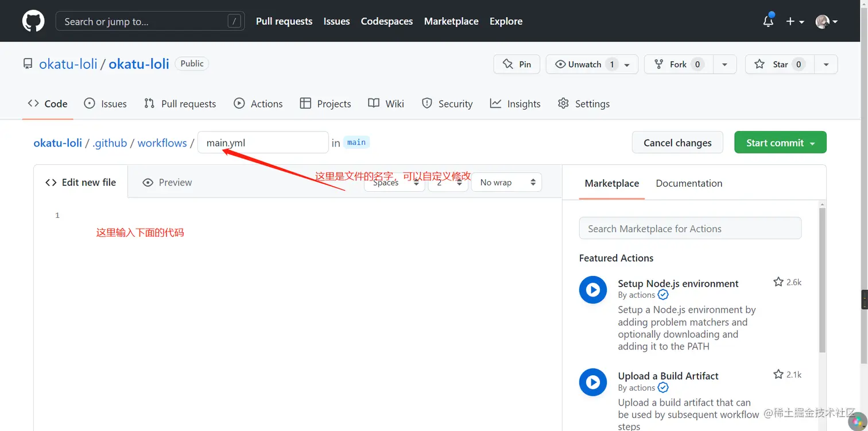Click line 1 in the code editor

tap(310, 215)
